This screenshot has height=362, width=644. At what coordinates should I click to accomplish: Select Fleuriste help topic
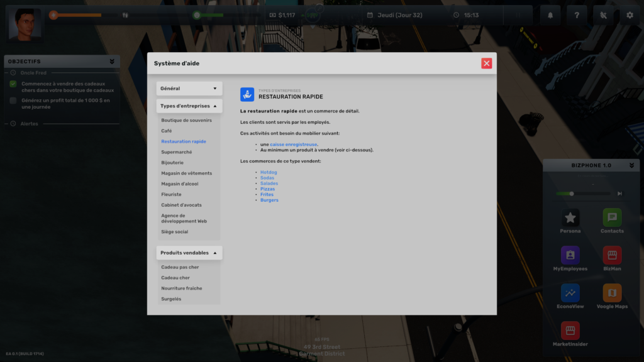click(x=171, y=195)
